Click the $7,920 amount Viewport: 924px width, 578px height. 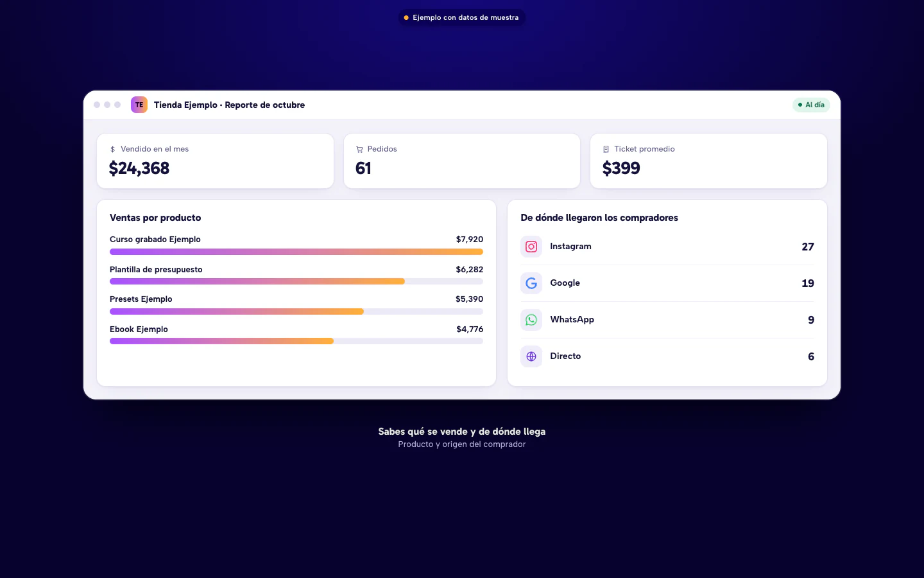[x=470, y=240]
